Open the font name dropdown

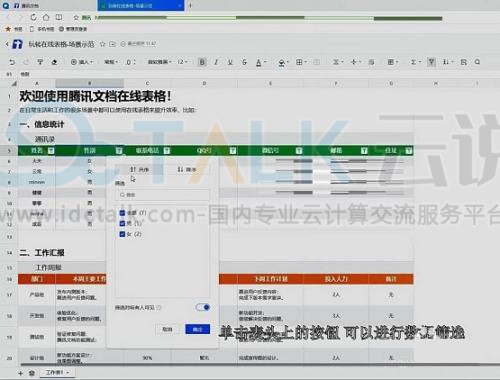tap(160, 62)
